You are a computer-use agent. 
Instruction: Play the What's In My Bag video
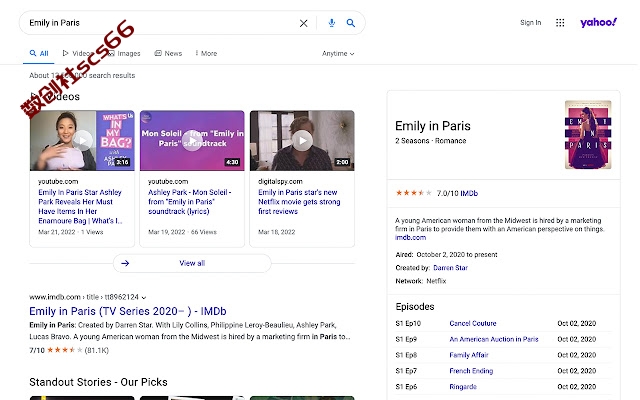coord(83,141)
